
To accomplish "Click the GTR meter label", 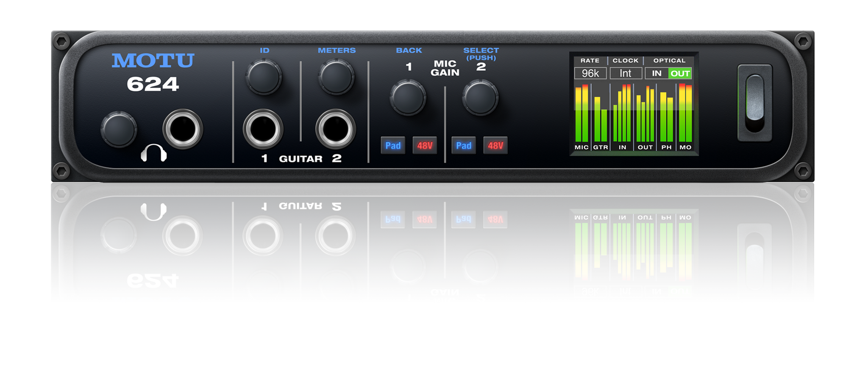I will (x=601, y=147).
